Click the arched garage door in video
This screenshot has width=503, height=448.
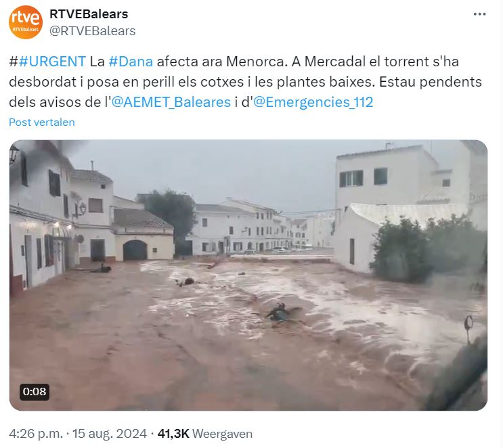pyautogui.click(x=135, y=250)
